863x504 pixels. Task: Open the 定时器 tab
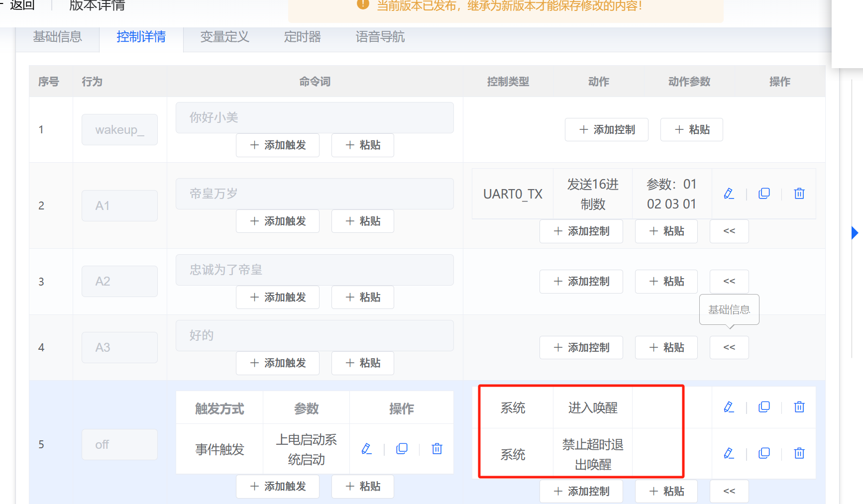(302, 37)
